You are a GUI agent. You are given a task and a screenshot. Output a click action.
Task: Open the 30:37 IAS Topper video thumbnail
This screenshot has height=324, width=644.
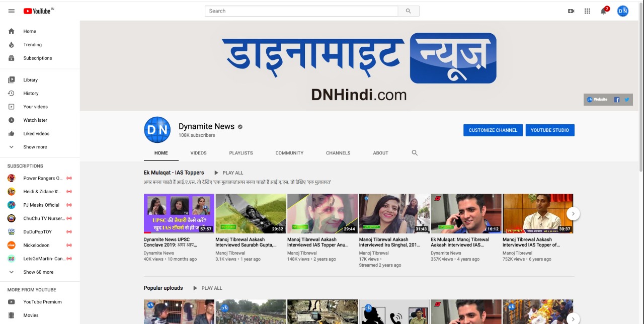(x=538, y=213)
